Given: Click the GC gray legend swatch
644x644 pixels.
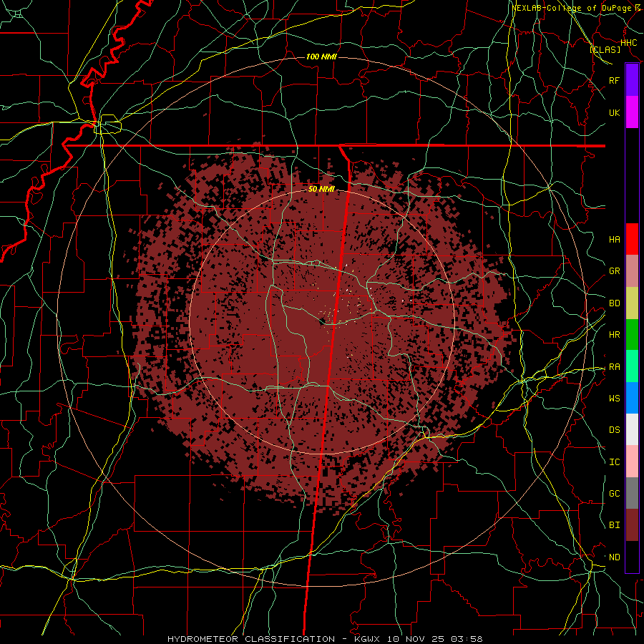Looking at the screenshot, I should tap(632, 493).
